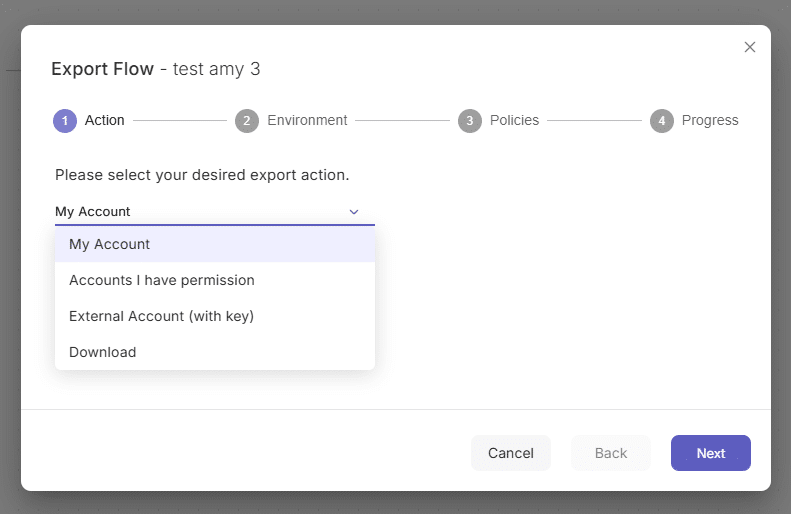This screenshot has width=791, height=514.
Task: Select the Progress step label
Action: pyautogui.click(x=710, y=120)
